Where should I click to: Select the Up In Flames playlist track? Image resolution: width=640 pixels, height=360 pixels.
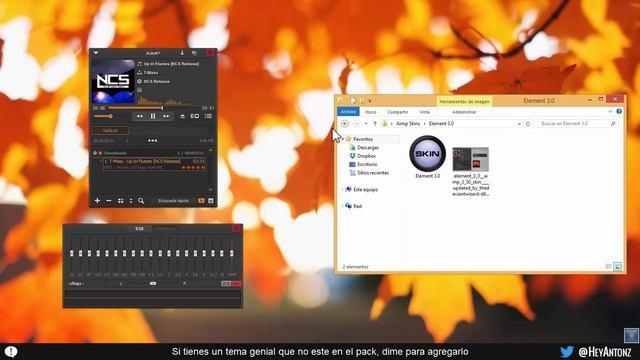pos(154,164)
